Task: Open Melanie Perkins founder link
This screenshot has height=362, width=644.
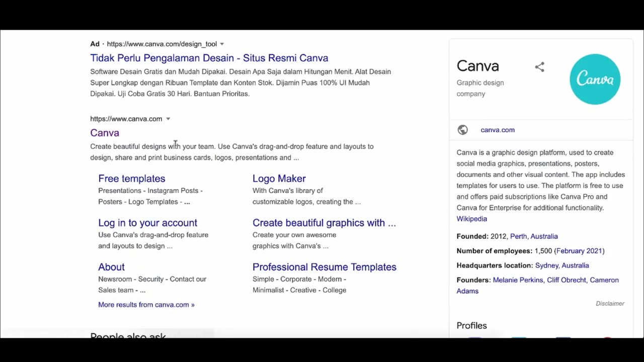Action: 518,280
